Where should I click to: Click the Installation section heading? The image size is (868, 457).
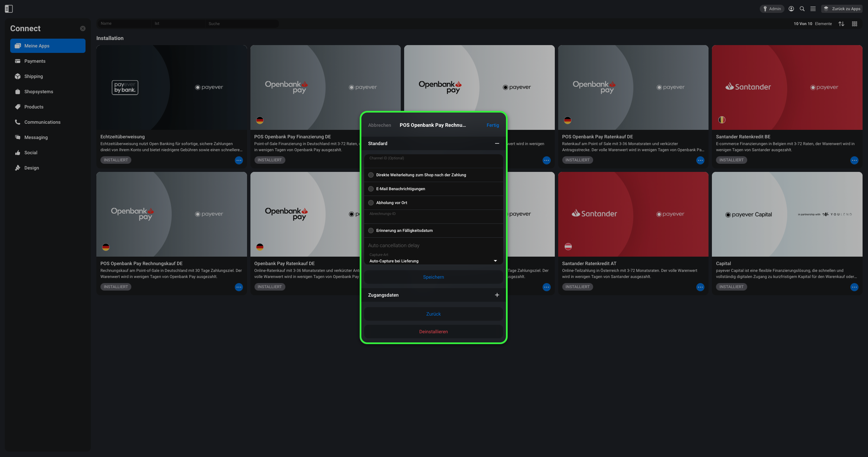click(110, 38)
